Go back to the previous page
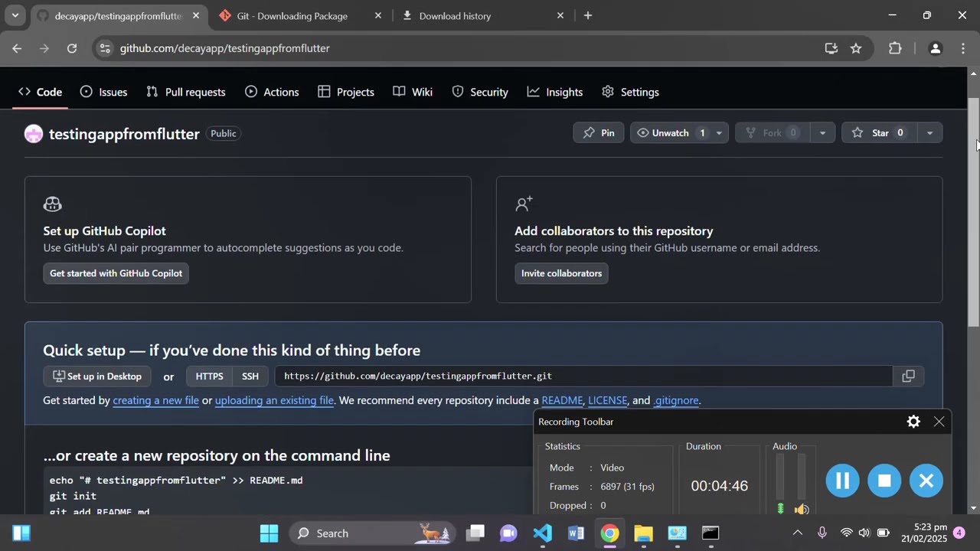 tap(17, 48)
